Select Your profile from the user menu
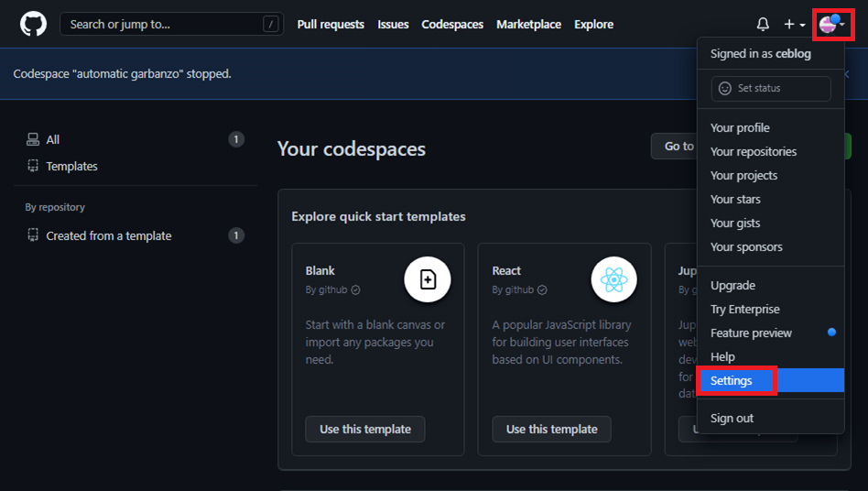This screenshot has width=868, height=491. (x=770, y=128)
